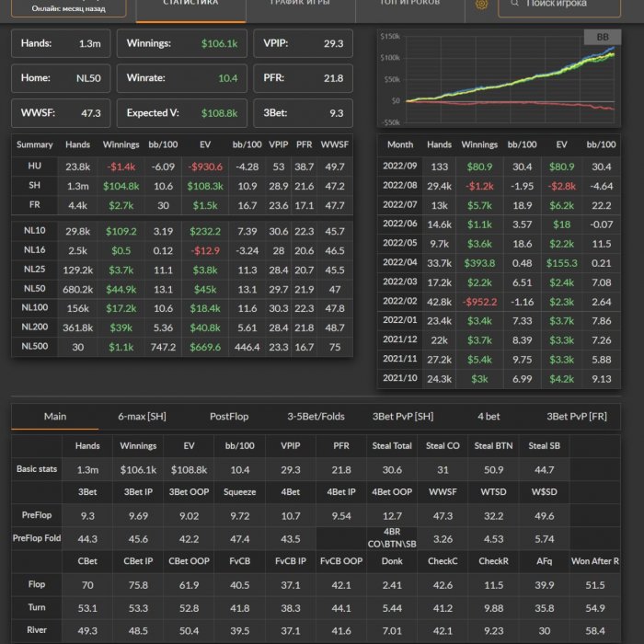This screenshot has width=644, height=644.
Task: Show the 3-5Bet/Folds tab
Action: (x=316, y=417)
